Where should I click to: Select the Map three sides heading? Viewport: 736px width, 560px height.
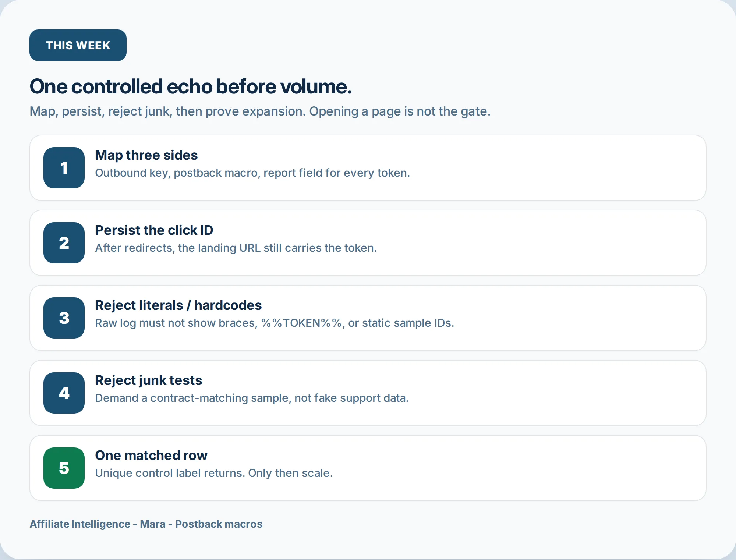point(146,155)
